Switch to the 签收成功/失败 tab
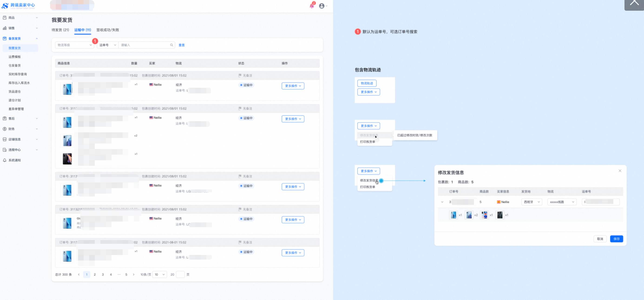 click(108, 30)
